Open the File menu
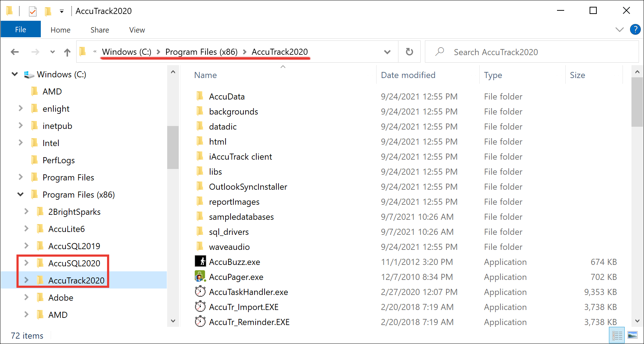This screenshot has width=644, height=344. point(21,29)
